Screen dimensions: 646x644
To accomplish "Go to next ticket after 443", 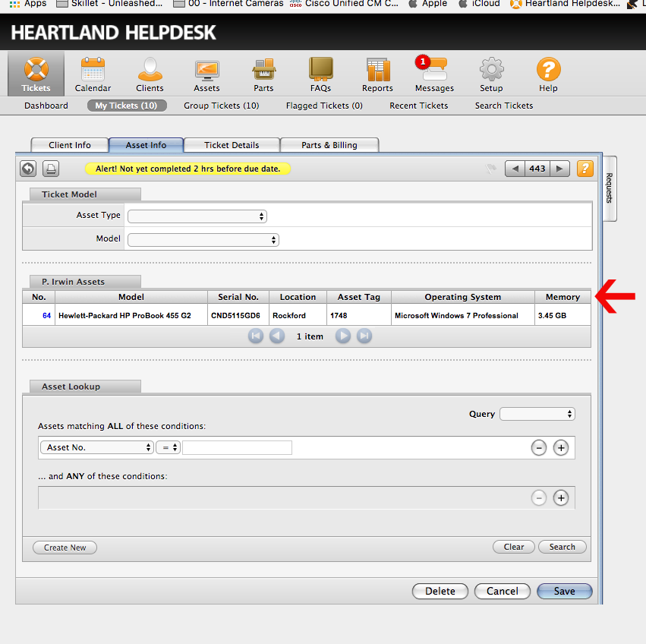I will (559, 169).
